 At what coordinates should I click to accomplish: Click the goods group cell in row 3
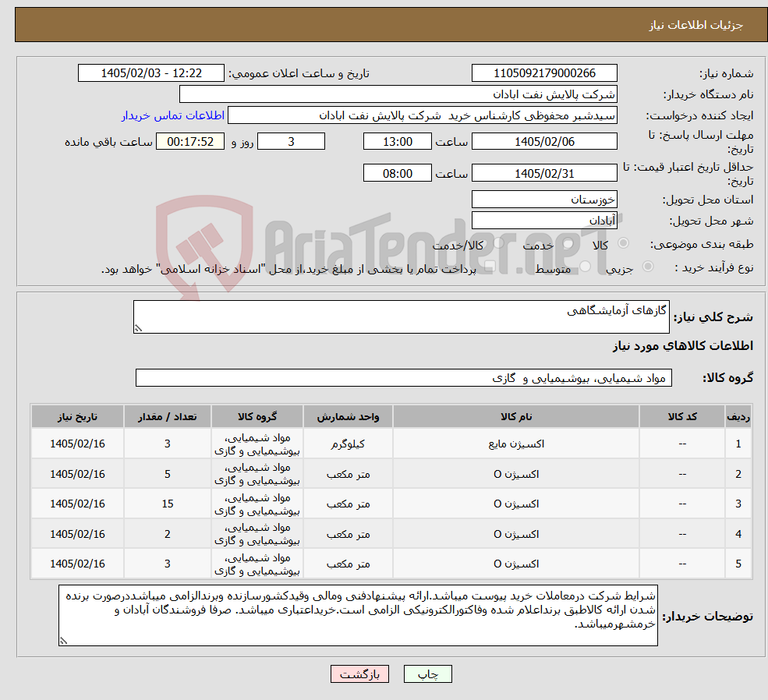click(x=257, y=504)
